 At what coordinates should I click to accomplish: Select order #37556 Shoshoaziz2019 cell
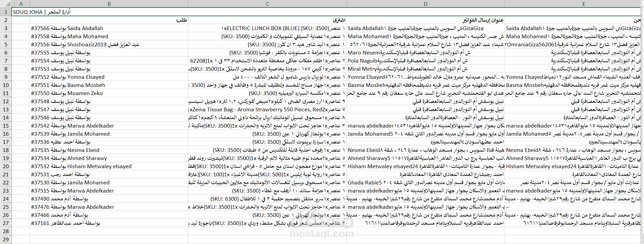(x=109, y=44)
